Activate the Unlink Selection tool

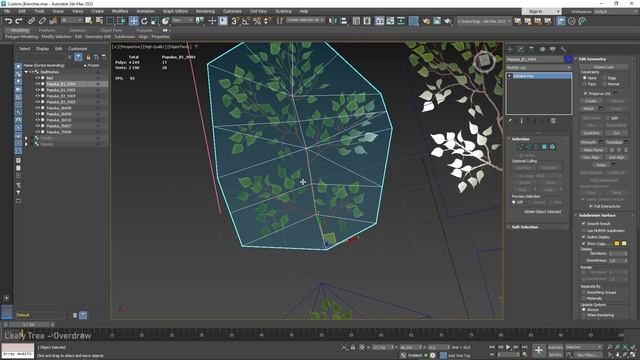tap(42, 21)
